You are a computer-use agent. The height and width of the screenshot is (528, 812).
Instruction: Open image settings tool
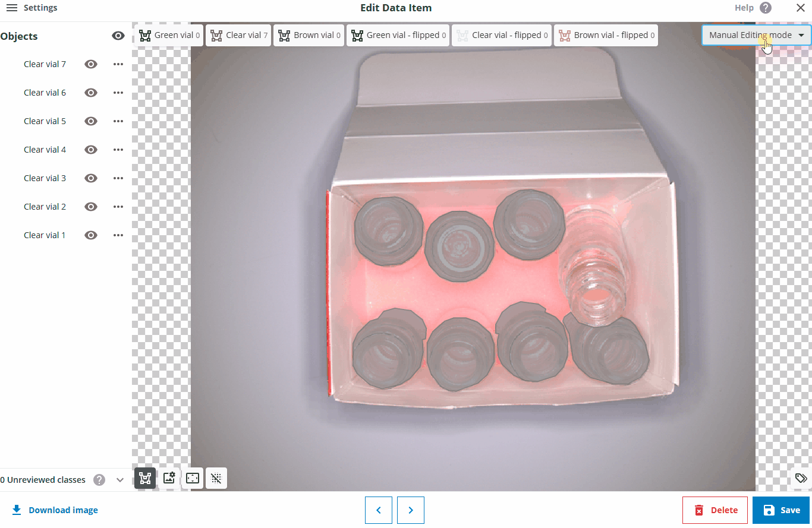click(169, 478)
